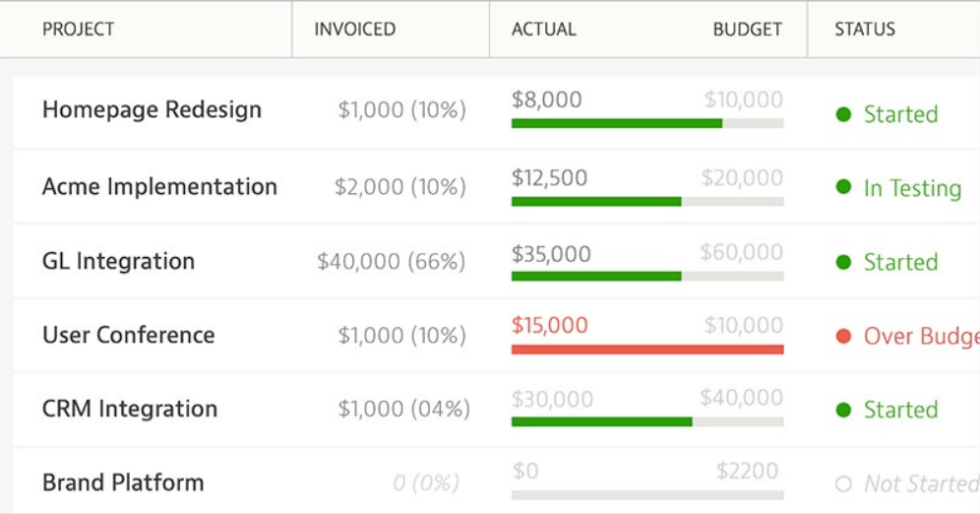
Task: Click the CRM Integration invoiced amount
Action: [403, 409]
